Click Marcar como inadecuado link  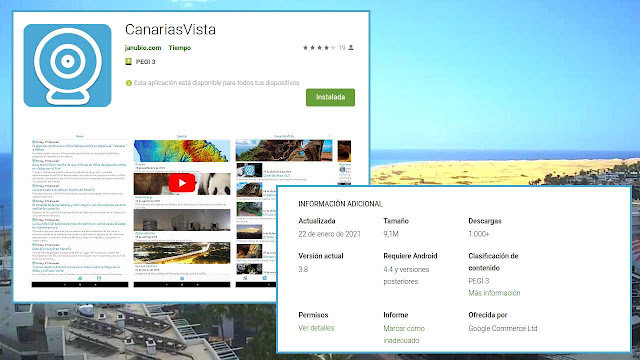click(404, 334)
